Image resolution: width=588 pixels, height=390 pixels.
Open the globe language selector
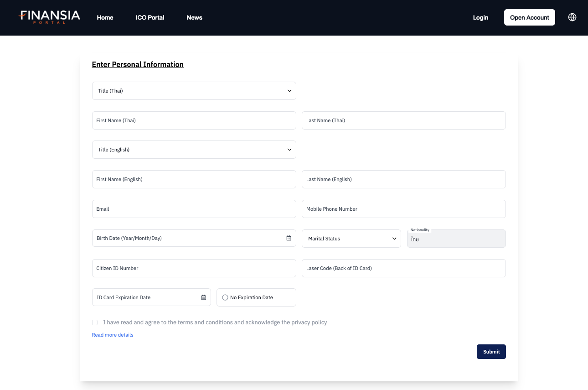point(572,17)
